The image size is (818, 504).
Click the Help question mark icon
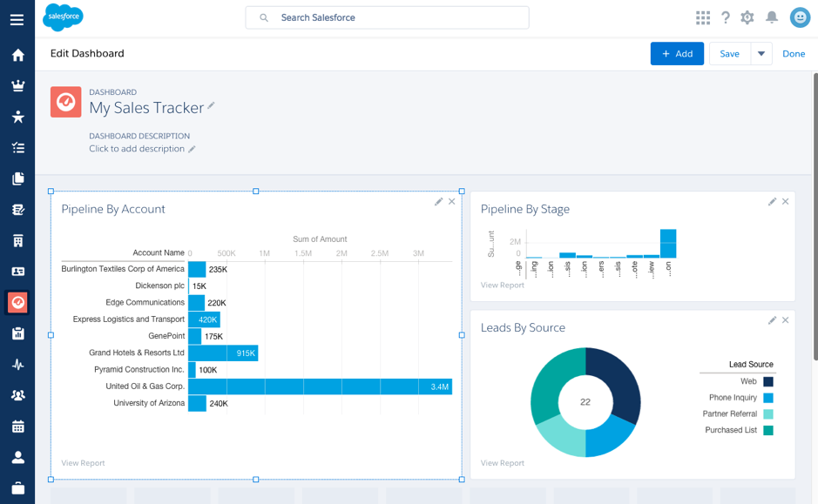(x=725, y=17)
